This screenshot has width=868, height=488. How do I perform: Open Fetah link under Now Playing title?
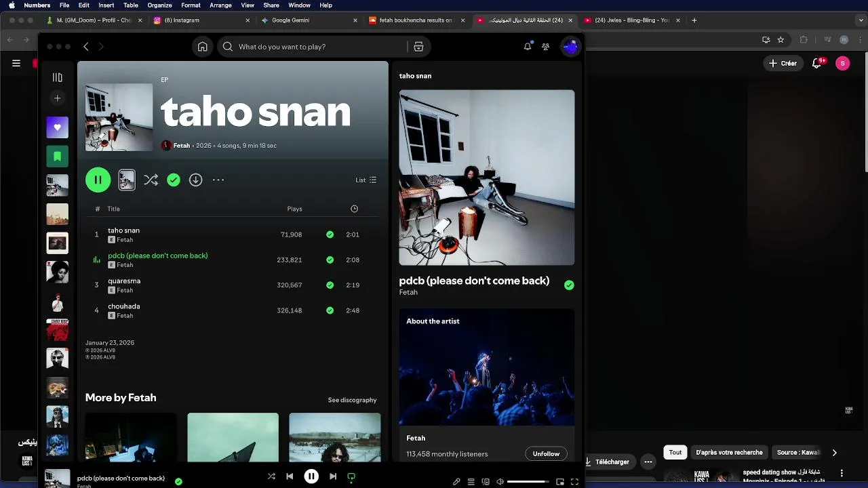[x=408, y=292]
